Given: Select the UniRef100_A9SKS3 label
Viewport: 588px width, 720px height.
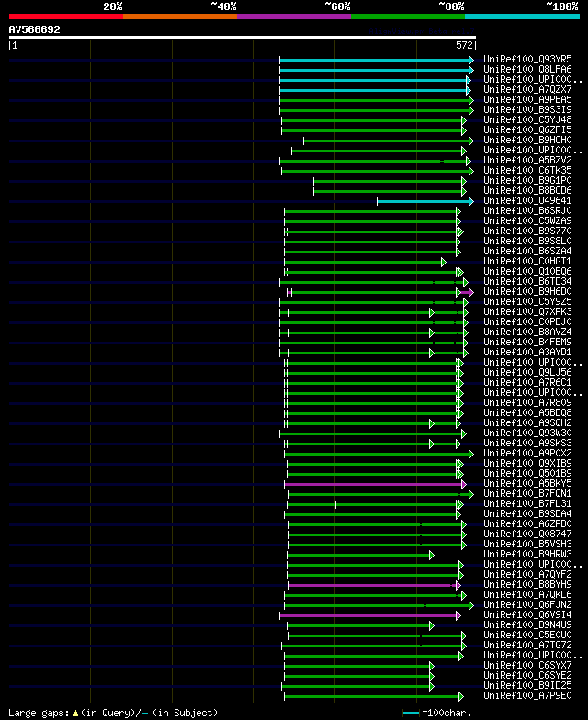Looking at the screenshot, I should (x=527, y=443).
